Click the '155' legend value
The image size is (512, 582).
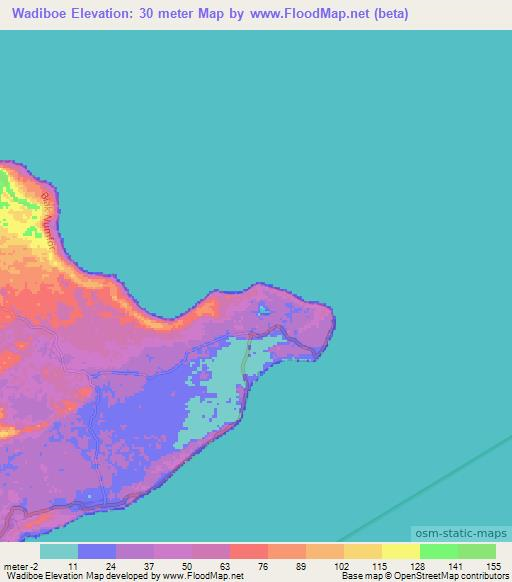click(493, 567)
